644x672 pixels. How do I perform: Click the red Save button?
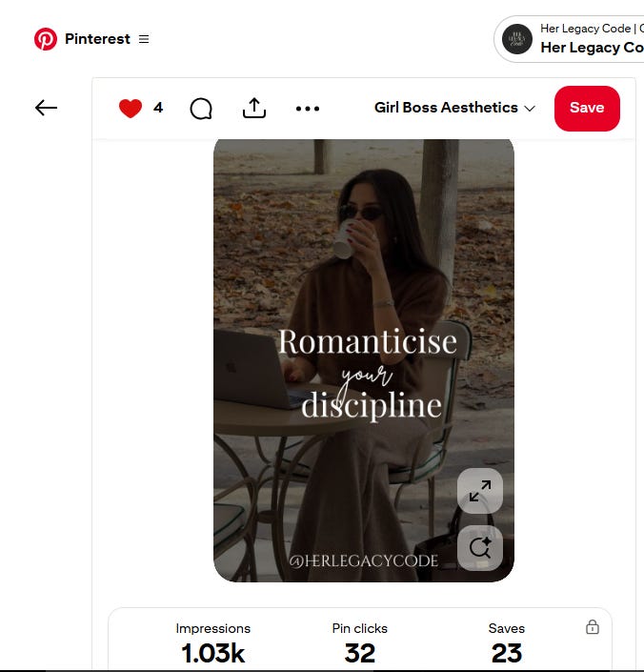tap(587, 109)
